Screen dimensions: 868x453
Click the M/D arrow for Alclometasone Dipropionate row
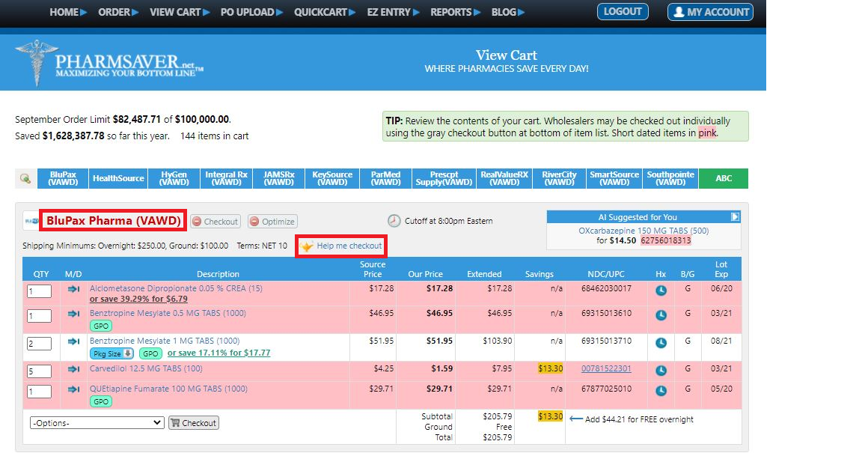[73, 289]
